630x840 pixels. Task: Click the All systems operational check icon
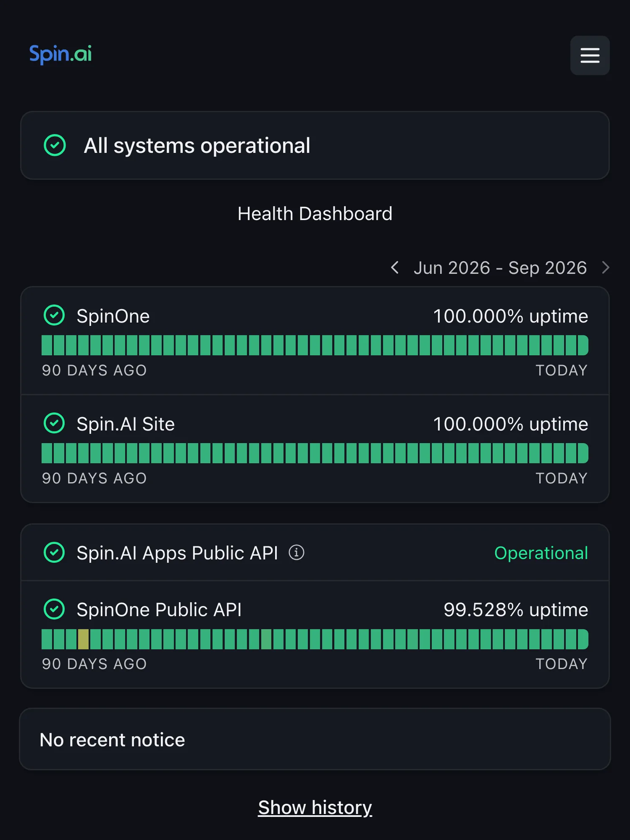(x=55, y=145)
